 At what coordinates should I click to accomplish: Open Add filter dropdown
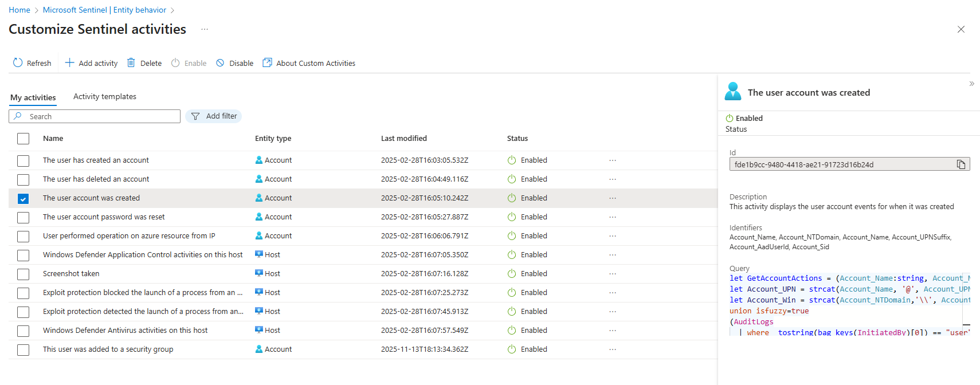[x=214, y=116]
